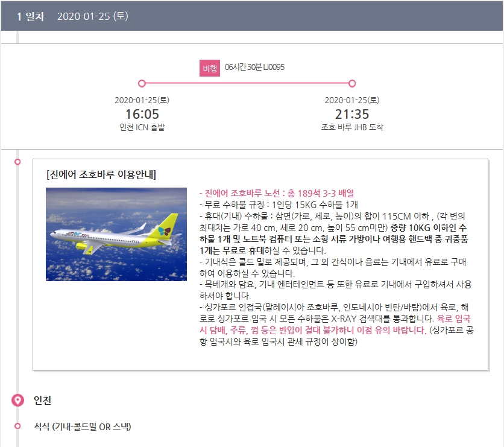Click the 인천 ICN 출발 label
The image size is (504, 447).
coord(142,127)
